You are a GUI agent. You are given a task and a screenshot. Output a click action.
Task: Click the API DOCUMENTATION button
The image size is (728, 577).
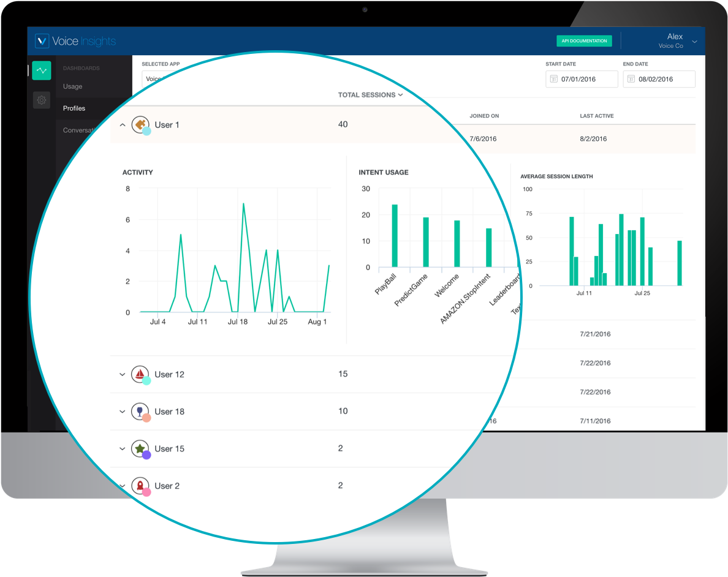[x=583, y=40]
